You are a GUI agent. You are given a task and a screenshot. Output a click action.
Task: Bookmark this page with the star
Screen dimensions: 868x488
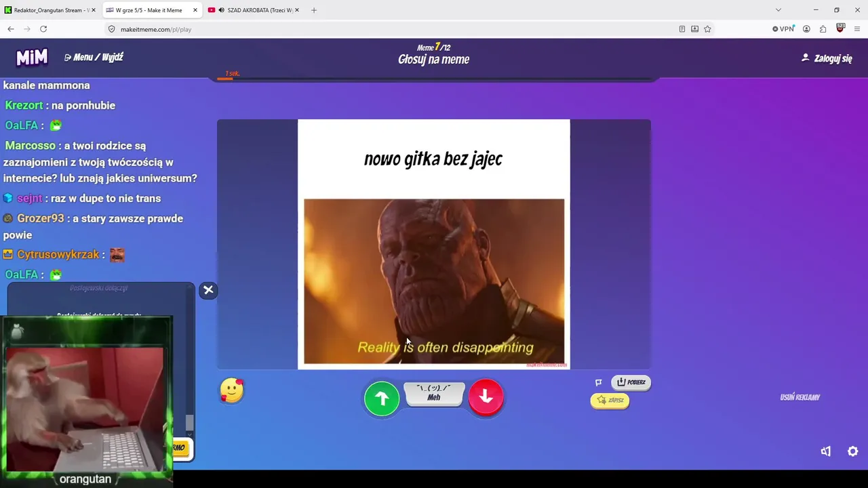coord(707,29)
